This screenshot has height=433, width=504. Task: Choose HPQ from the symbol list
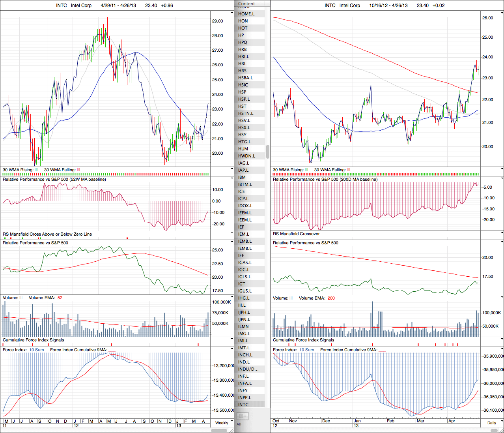(243, 42)
